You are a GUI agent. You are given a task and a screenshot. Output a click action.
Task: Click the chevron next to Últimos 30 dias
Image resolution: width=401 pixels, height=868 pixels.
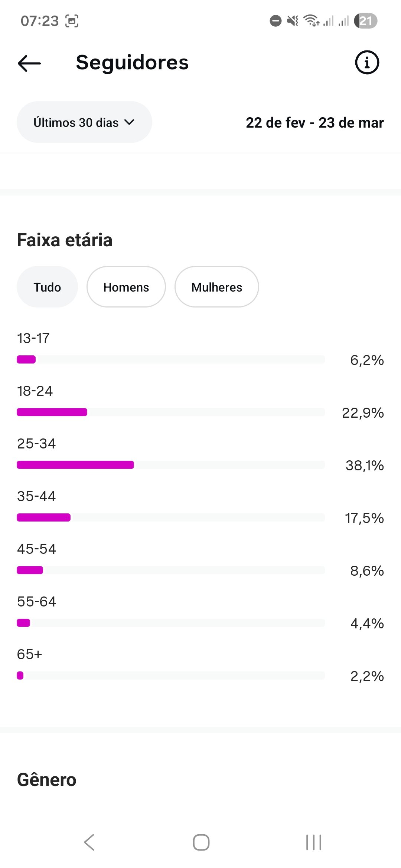(x=129, y=122)
